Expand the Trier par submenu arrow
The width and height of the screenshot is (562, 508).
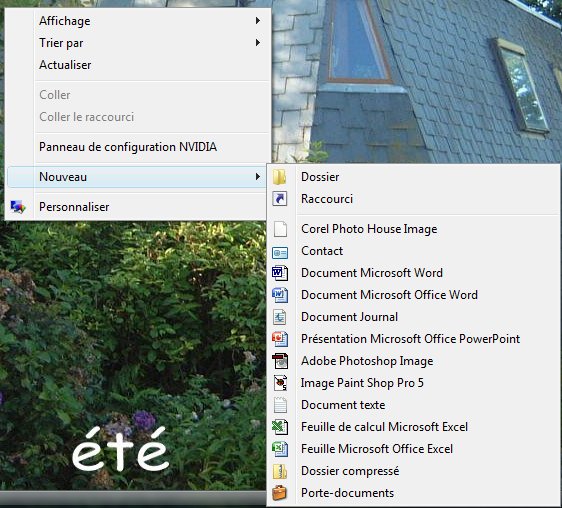tap(257, 43)
